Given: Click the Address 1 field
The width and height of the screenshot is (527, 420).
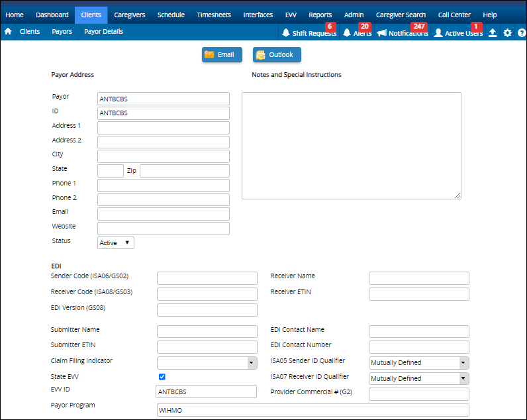Looking at the screenshot, I should 164,128.
